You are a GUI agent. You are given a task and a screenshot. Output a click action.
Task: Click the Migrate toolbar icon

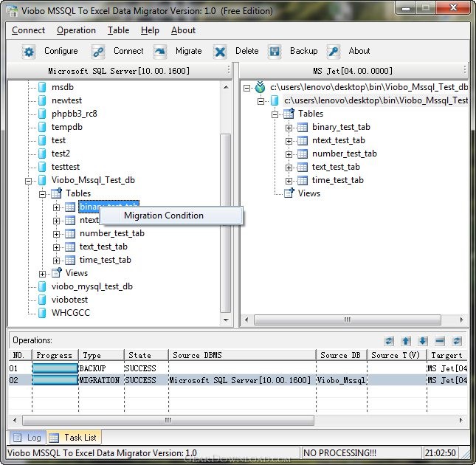click(x=160, y=52)
